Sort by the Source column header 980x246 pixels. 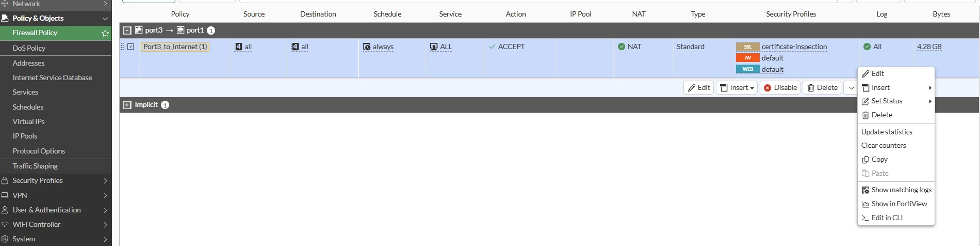tap(254, 14)
